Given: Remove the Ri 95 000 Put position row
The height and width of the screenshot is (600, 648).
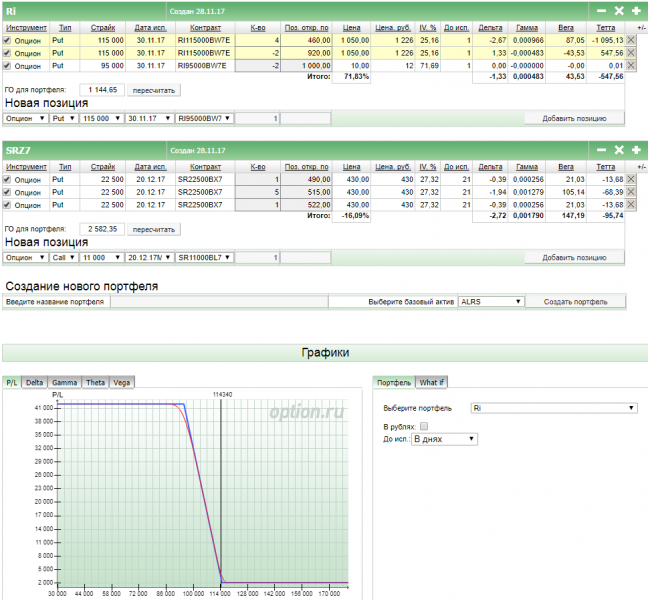Looking at the screenshot, I should point(631,65).
